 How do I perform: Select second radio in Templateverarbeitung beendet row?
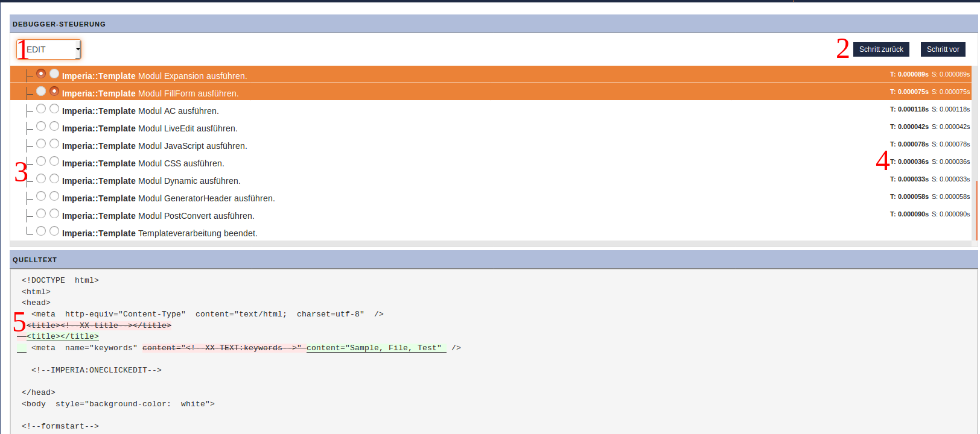[x=54, y=231]
